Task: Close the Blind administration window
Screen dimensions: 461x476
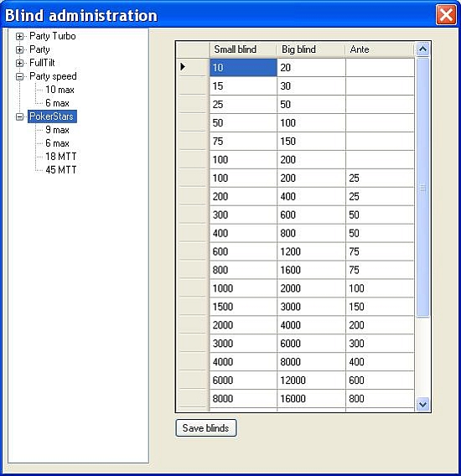Action: [x=446, y=14]
